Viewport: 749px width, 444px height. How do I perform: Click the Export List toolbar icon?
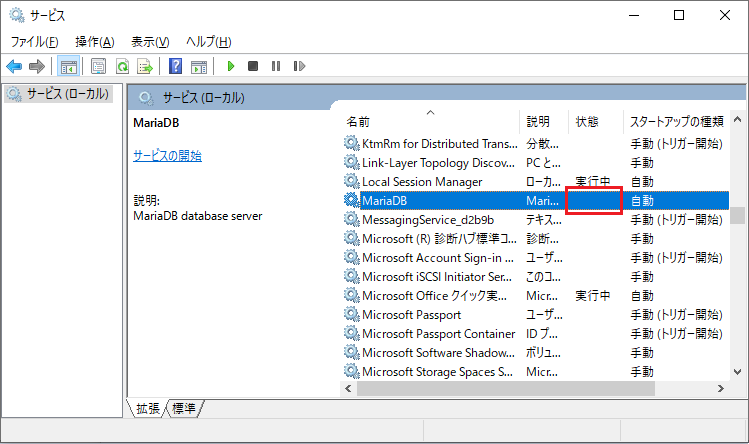[x=145, y=66]
